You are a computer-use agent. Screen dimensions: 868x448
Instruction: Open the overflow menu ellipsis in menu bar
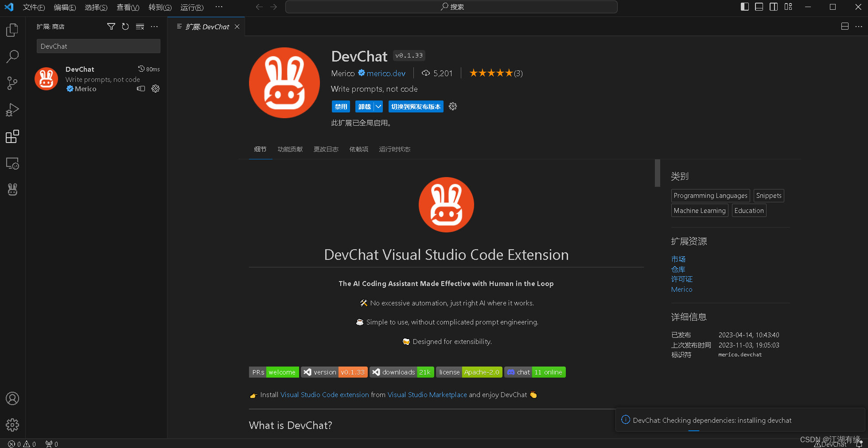pos(219,7)
